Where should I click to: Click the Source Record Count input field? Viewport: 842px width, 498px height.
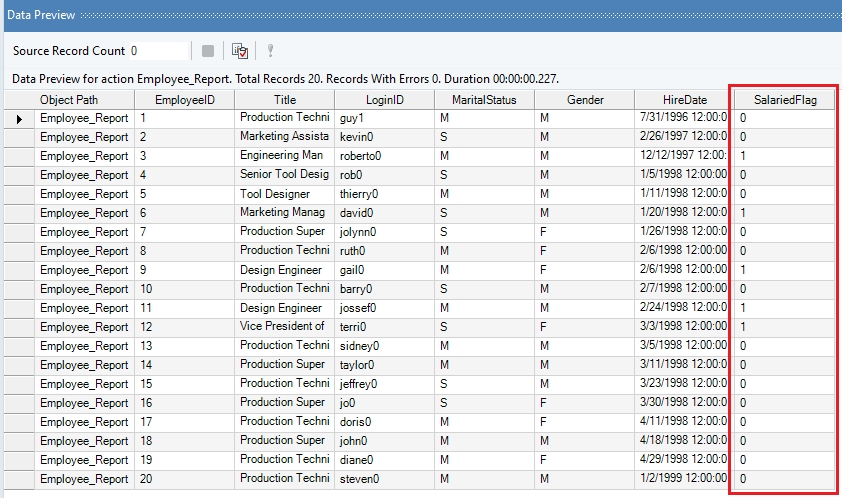(157, 51)
